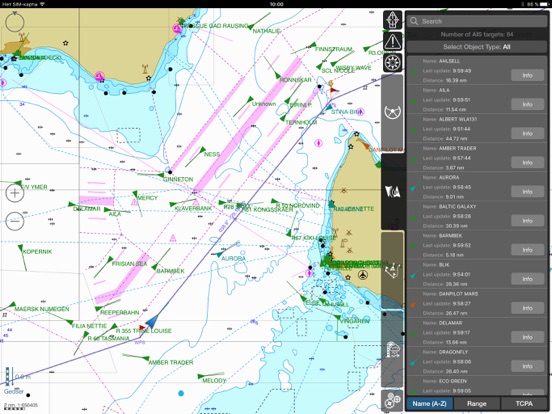Open Info for AHLSELL vessel
The width and height of the screenshot is (552, 414).
[x=527, y=75]
